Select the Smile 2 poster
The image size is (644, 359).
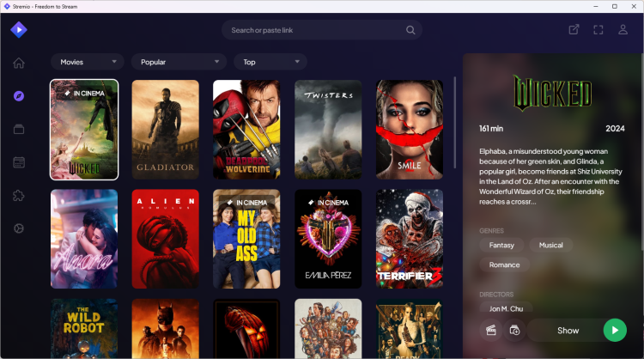coord(410,130)
